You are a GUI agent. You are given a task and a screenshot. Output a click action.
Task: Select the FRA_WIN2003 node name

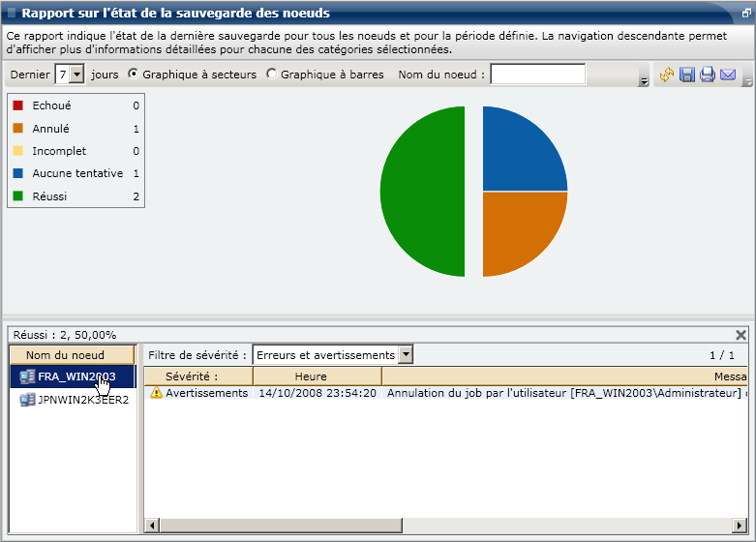click(x=76, y=376)
